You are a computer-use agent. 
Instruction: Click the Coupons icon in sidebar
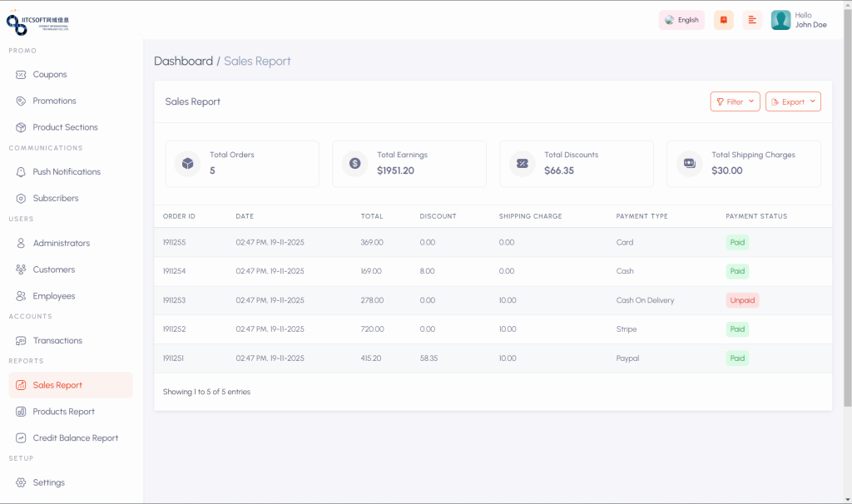pos(21,75)
